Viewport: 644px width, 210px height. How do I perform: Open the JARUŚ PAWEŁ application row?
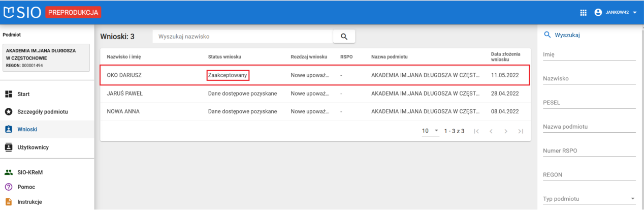tap(315, 94)
